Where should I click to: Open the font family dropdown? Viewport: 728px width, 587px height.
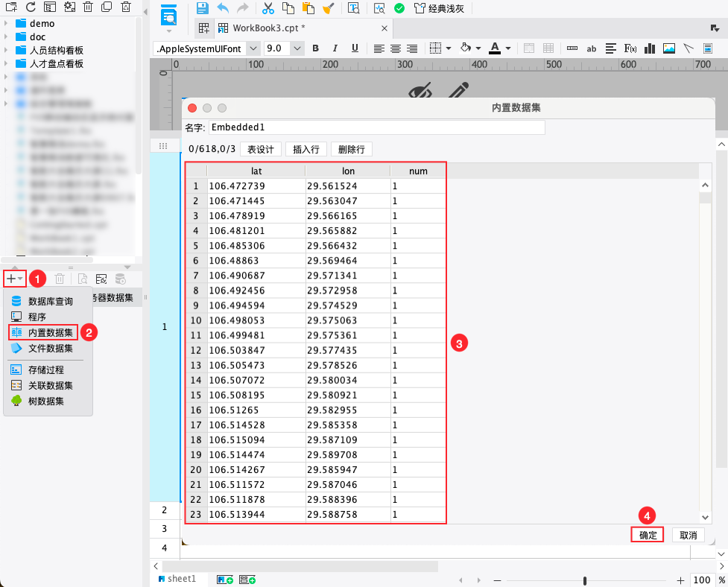point(253,48)
